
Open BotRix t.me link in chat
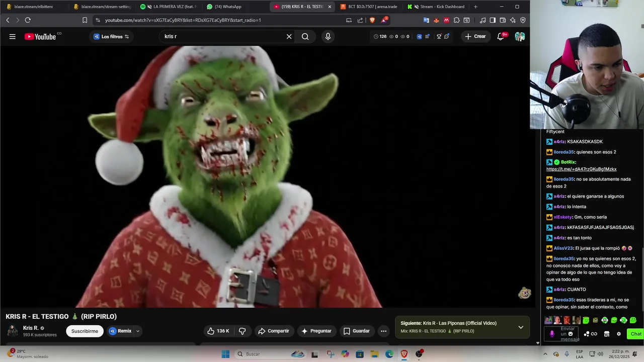click(x=581, y=169)
